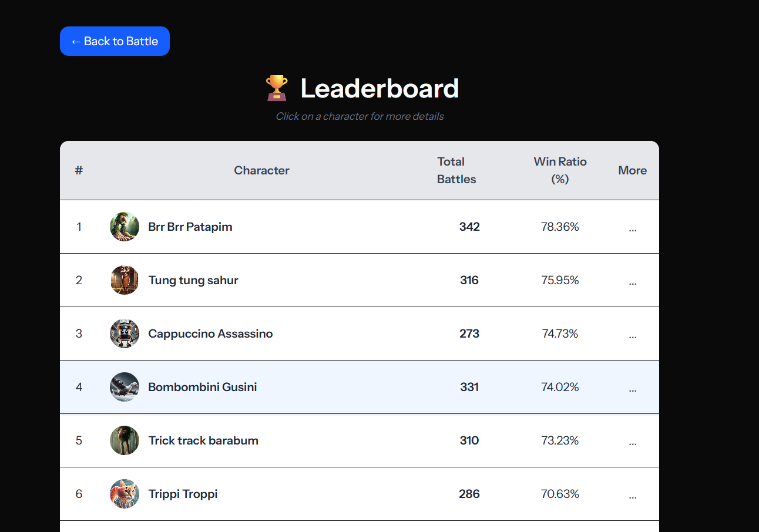Image resolution: width=759 pixels, height=532 pixels.
Task: Open Brr Brr Patapim avatar image
Action: pyautogui.click(x=125, y=227)
